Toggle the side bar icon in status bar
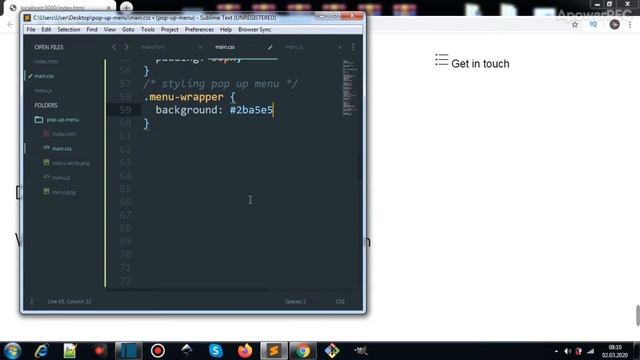The image size is (640, 360). tap(32, 301)
